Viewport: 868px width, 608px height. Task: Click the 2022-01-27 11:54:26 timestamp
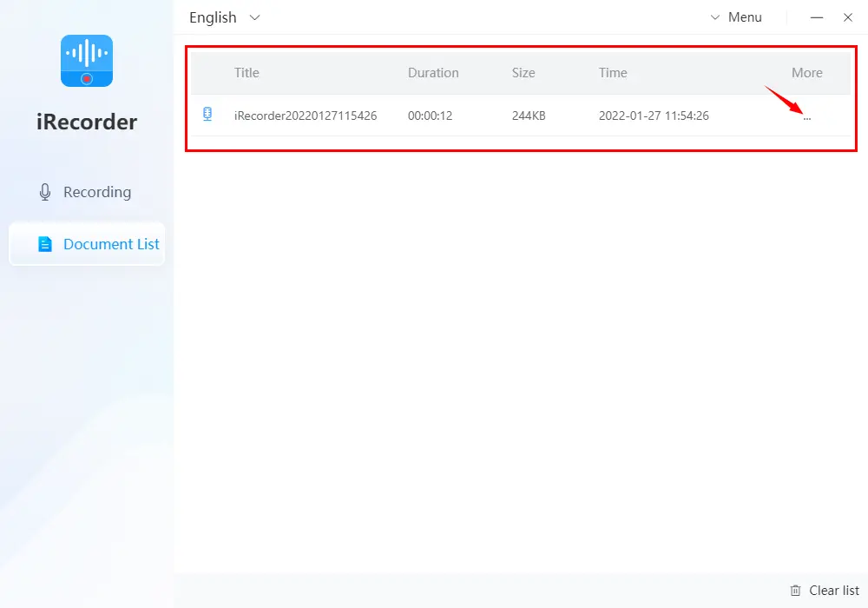pos(654,116)
